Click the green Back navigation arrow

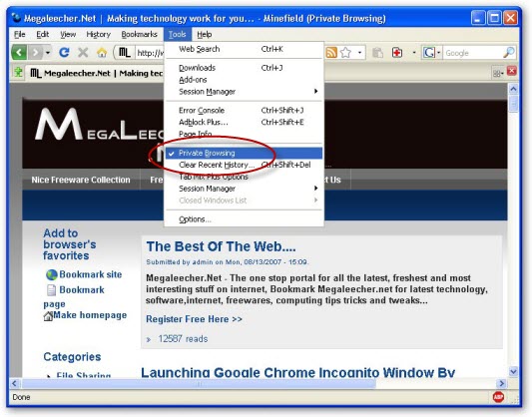coord(19,53)
